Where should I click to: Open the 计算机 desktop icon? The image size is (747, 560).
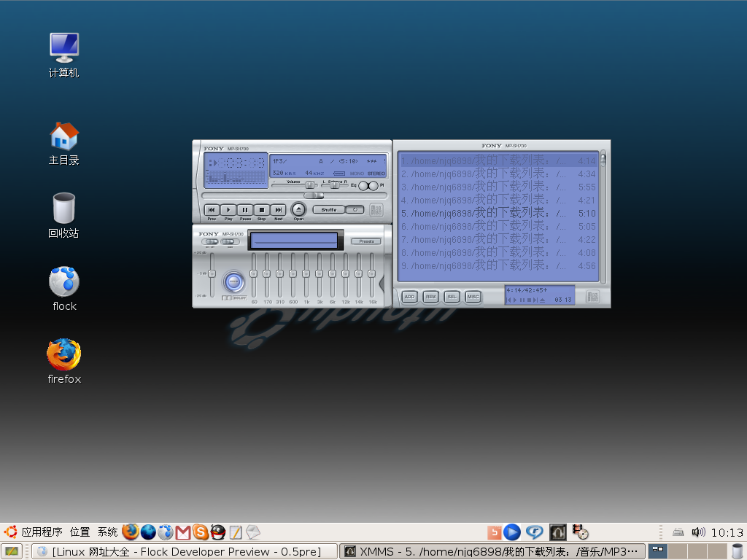coord(64,55)
